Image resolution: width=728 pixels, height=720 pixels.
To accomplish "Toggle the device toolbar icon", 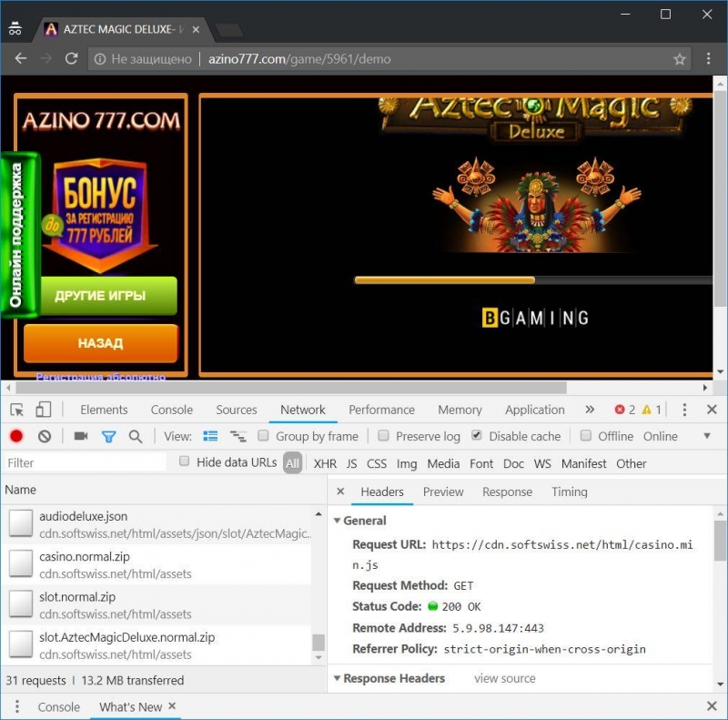I will (44, 410).
